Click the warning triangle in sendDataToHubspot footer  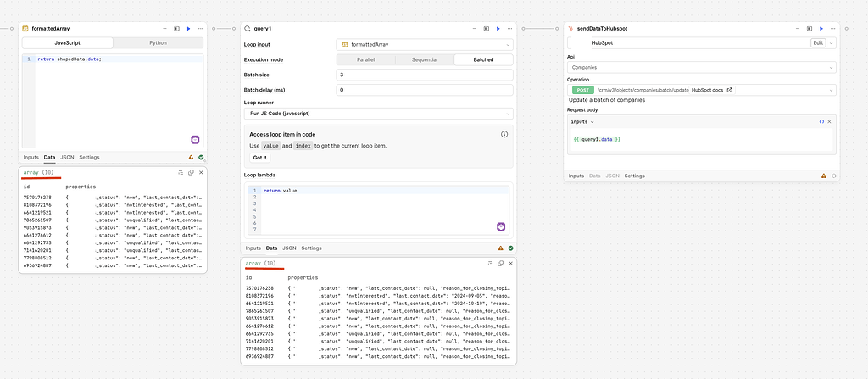(x=824, y=176)
